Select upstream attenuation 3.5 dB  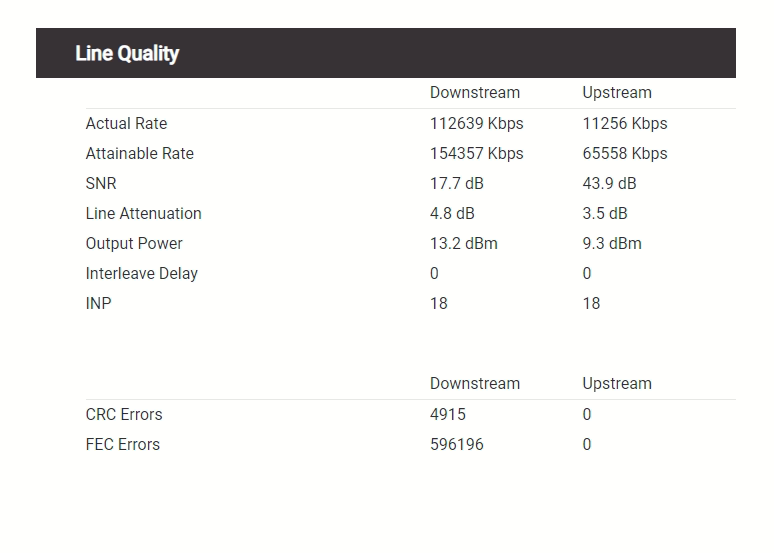605,214
